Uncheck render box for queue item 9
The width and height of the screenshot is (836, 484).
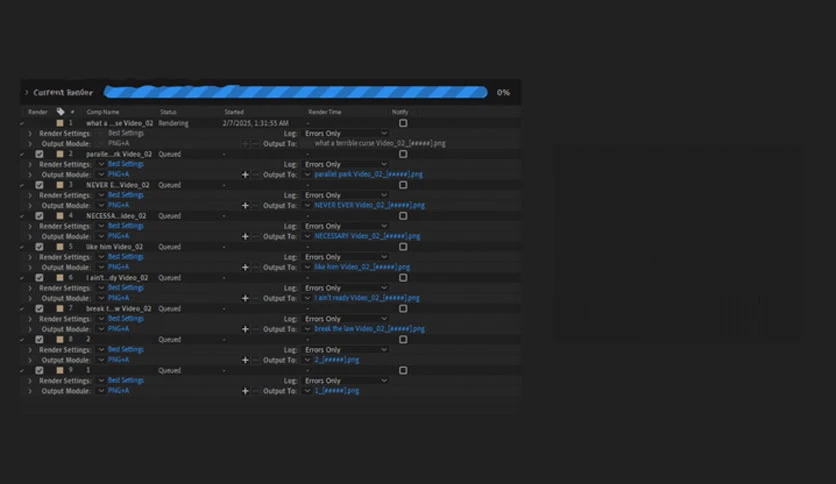click(39, 370)
